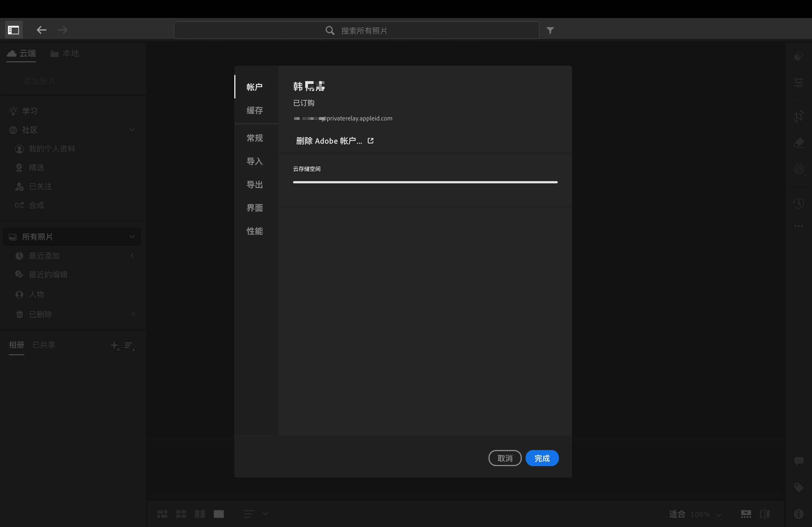Screen dimensions: 812x527
Task: Expand the 所有照片 dropdown chevron
Action: [x=132, y=237]
